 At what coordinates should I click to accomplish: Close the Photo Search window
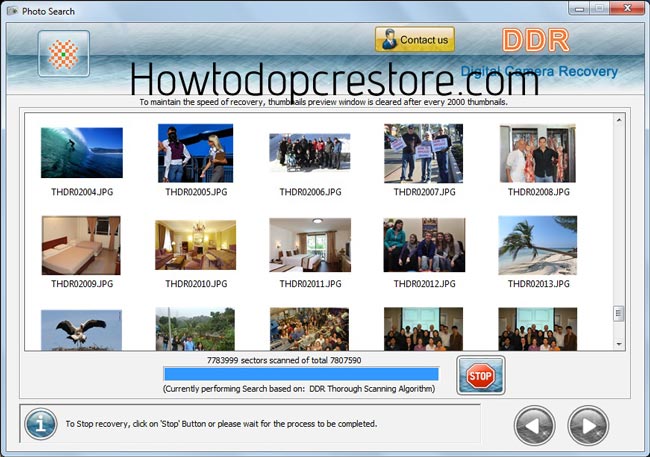627,8
